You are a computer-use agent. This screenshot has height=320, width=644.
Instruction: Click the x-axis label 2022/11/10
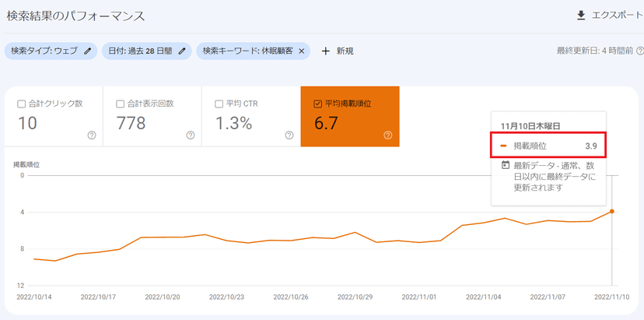click(611, 297)
